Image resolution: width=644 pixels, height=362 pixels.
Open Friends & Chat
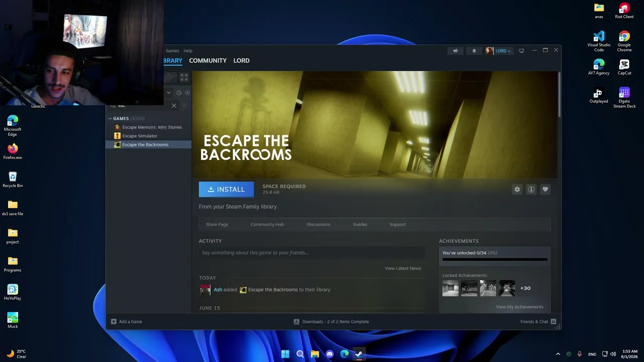(x=538, y=322)
